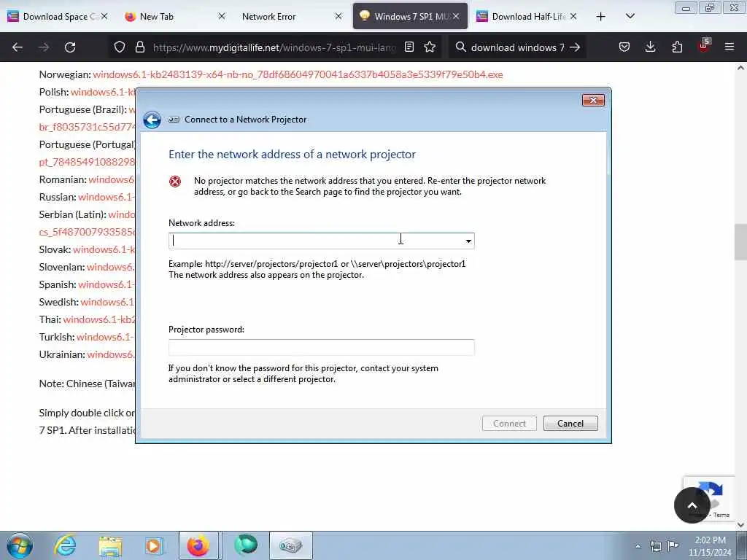Bookmark this page with the star
The width and height of the screenshot is (747, 560).
pos(430,47)
